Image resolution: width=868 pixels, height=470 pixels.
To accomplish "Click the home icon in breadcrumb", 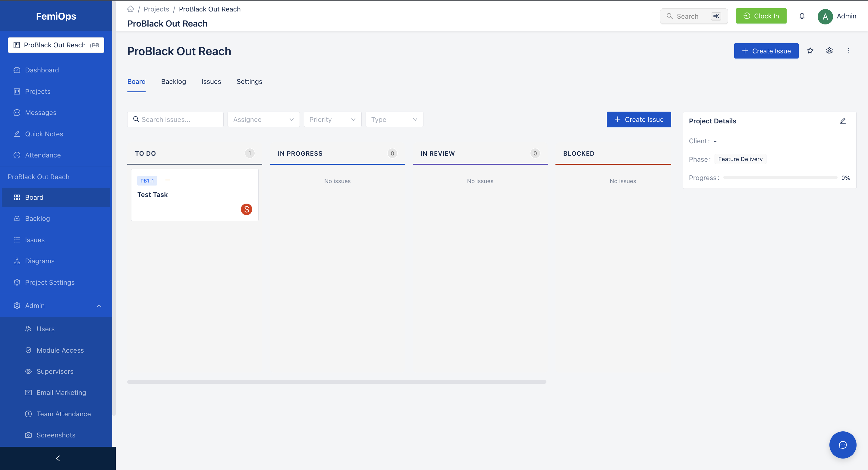I will click(131, 9).
